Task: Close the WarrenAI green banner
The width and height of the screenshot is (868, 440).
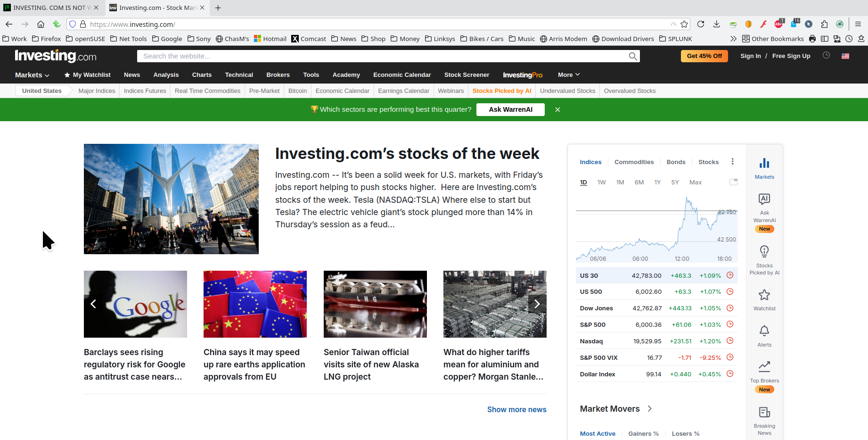Action: pyautogui.click(x=557, y=109)
